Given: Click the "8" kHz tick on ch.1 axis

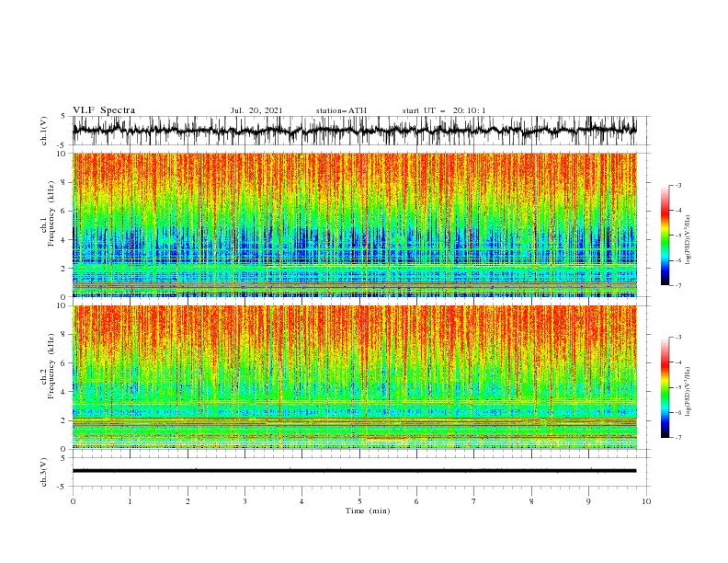Looking at the screenshot, I should tap(64, 182).
